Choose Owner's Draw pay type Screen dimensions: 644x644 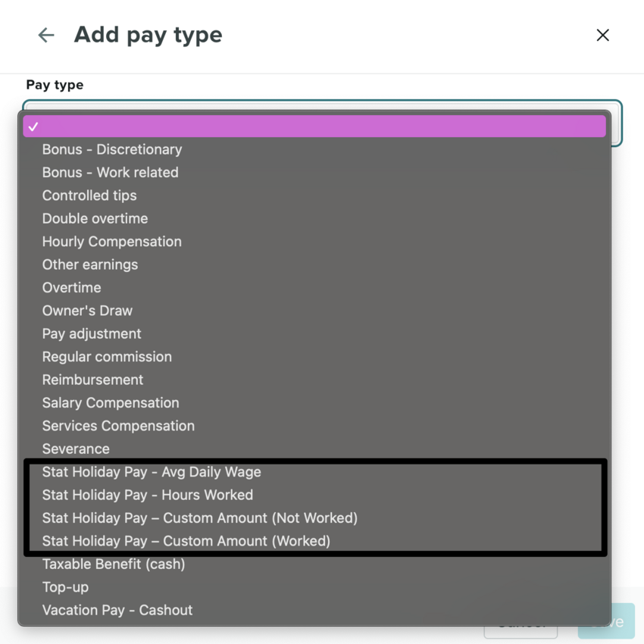pos(87,311)
